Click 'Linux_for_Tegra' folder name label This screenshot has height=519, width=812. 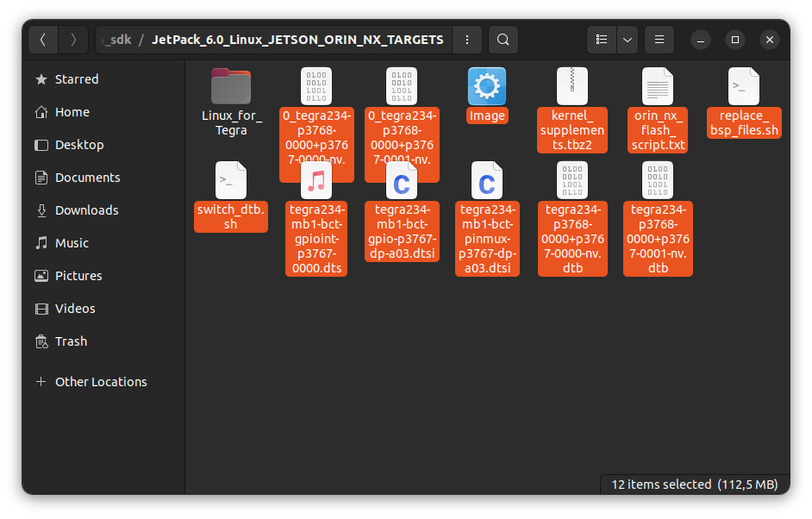[x=232, y=122]
